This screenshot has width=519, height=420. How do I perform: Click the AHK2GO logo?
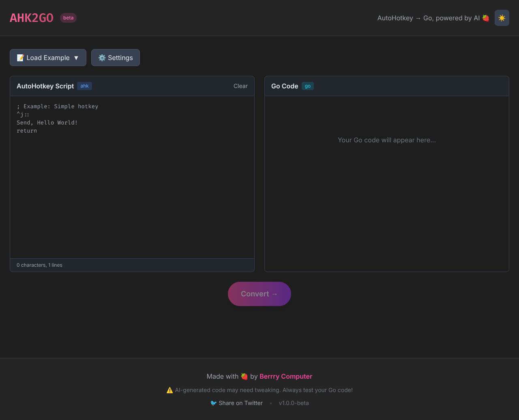point(32,18)
